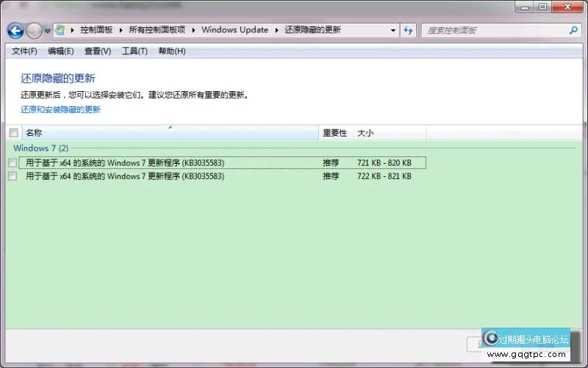Click the search magnifier icon
588x368 pixels.
pyautogui.click(x=573, y=30)
